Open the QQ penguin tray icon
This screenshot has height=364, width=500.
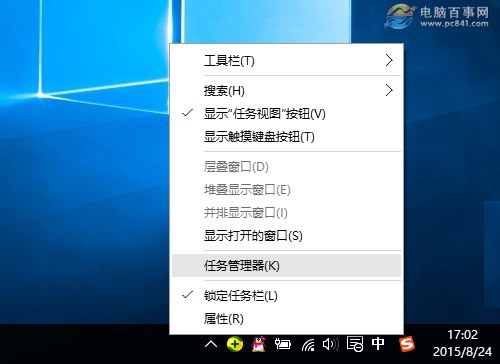click(x=259, y=344)
